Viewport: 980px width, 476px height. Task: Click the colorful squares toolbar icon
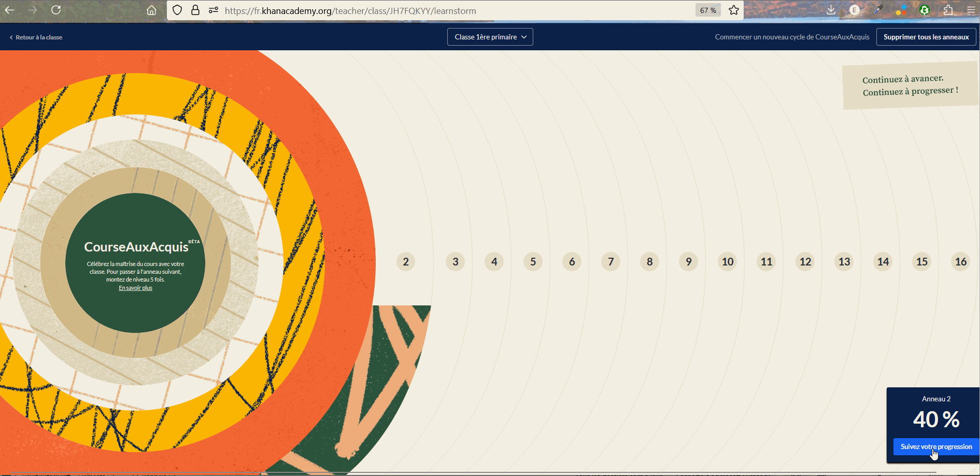click(x=901, y=10)
